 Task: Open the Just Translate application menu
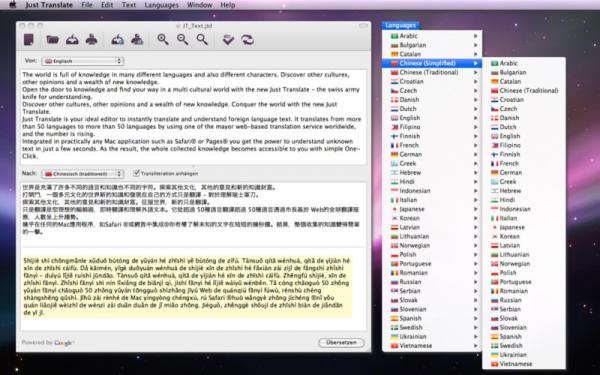(49, 5)
